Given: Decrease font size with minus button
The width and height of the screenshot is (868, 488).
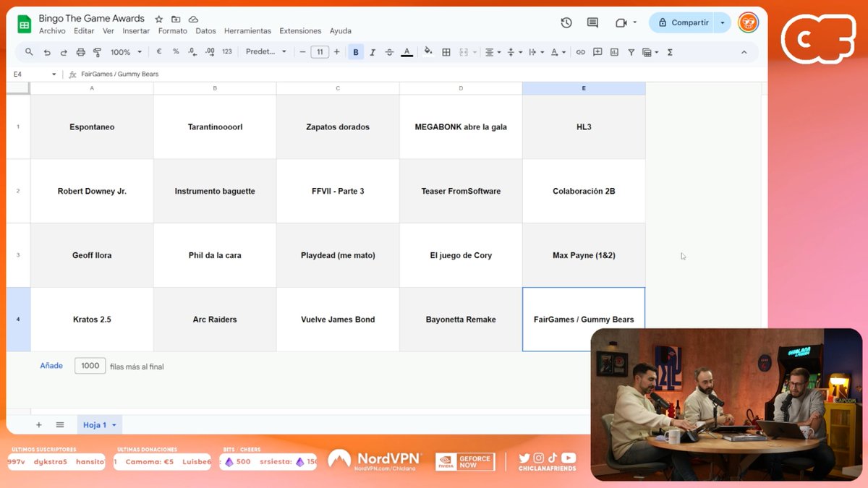Looking at the screenshot, I should click(302, 52).
